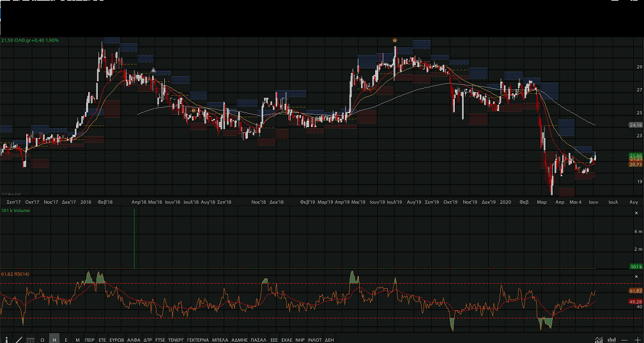Switch to the ΑΛΦΑ symbol tab

click(x=134, y=340)
